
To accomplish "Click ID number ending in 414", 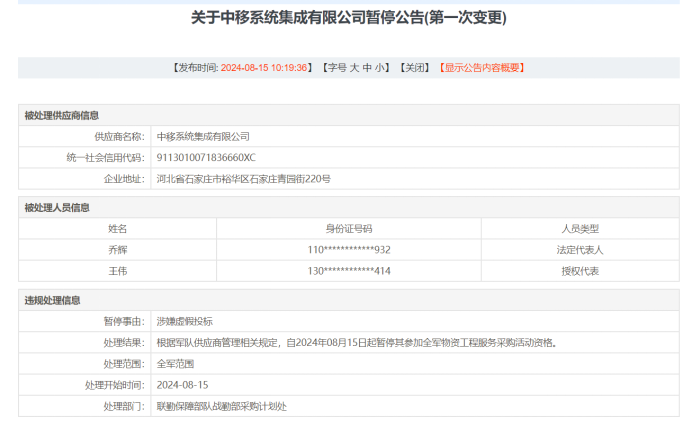I will tap(349, 271).
